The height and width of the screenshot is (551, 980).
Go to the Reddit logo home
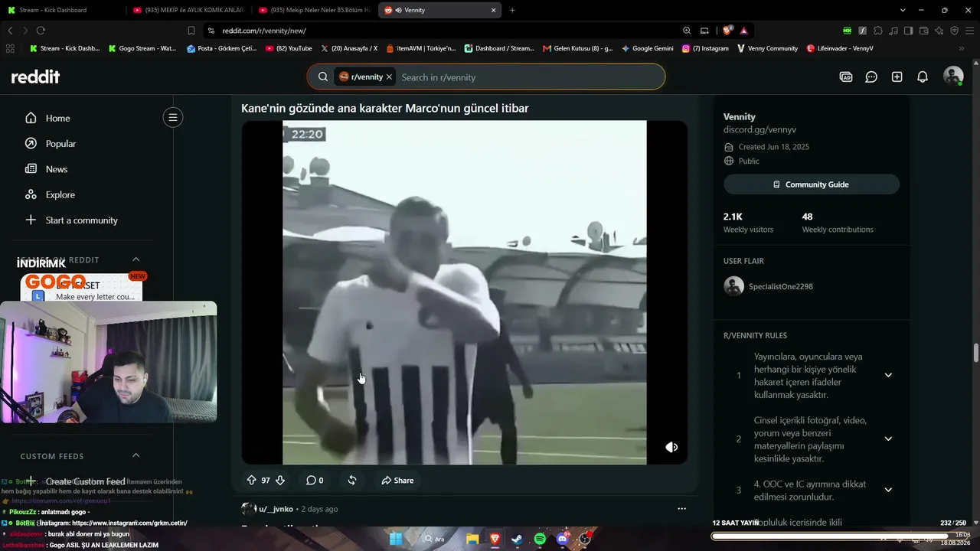point(35,77)
